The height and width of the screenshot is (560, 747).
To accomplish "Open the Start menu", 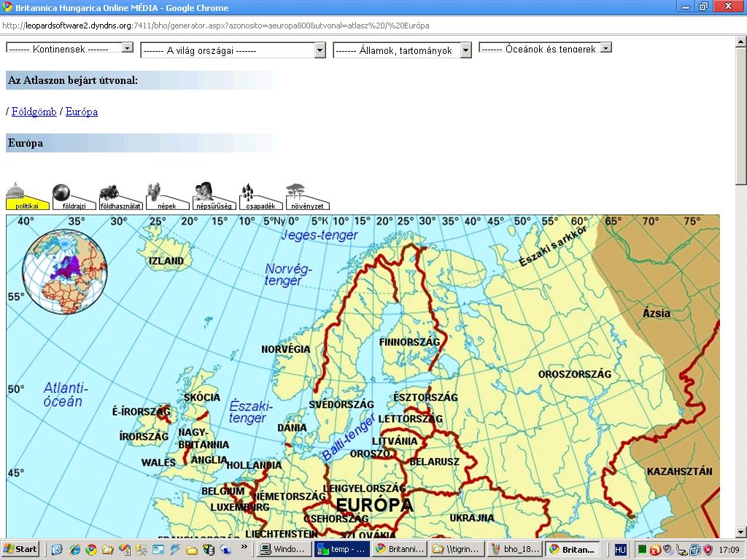I will tap(20, 549).
